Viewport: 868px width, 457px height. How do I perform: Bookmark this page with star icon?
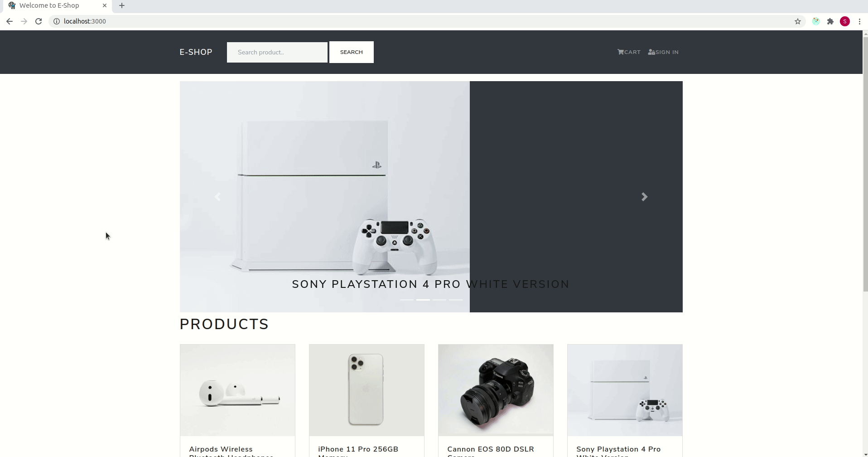pyautogui.click(x=798, y=21)
